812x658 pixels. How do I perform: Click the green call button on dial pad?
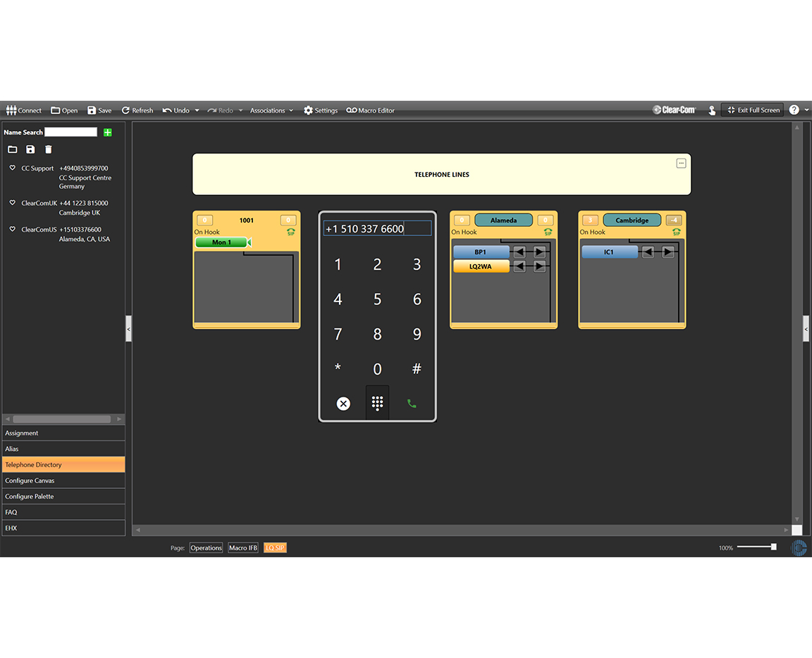point(412,404)
